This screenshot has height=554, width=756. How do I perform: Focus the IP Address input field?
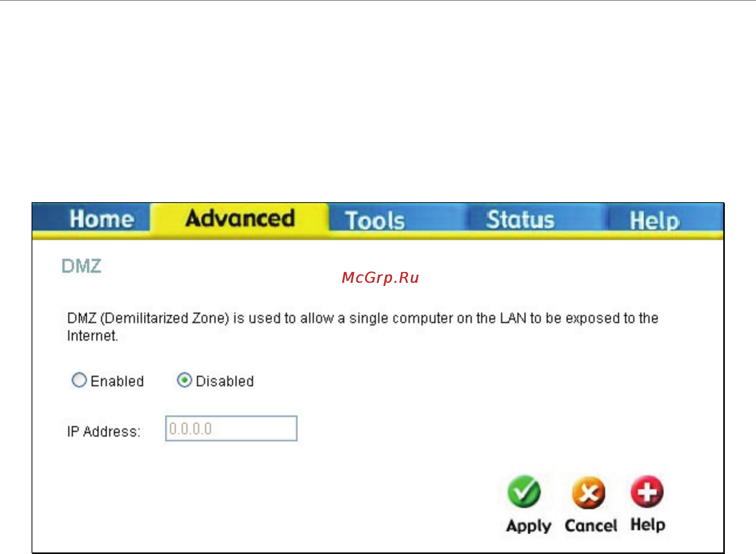click(x=231, y=429)
